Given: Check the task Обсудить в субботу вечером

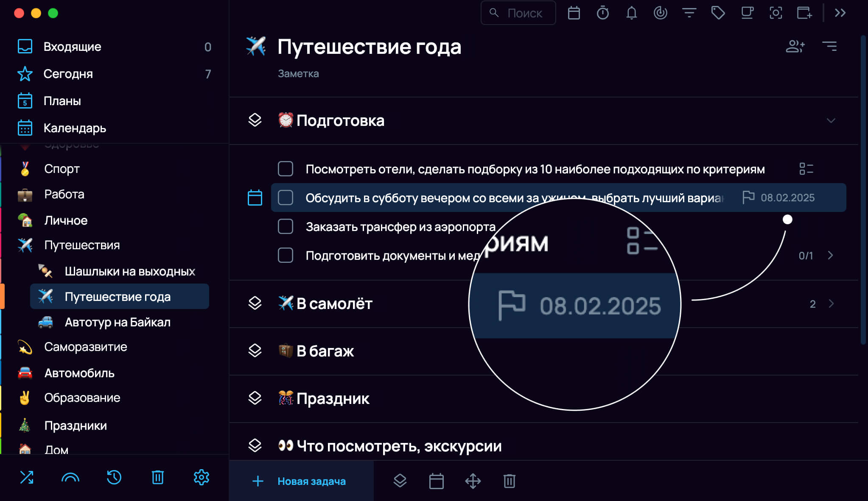Looking at the screenshot, I should [x=286, y=198].
